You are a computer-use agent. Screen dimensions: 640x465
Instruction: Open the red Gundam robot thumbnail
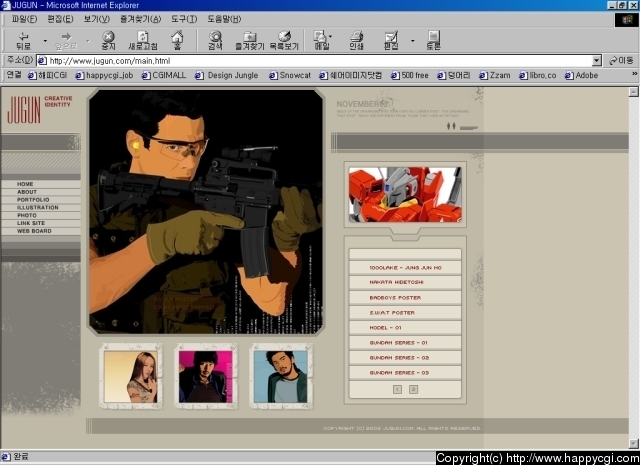click(405, 195)
